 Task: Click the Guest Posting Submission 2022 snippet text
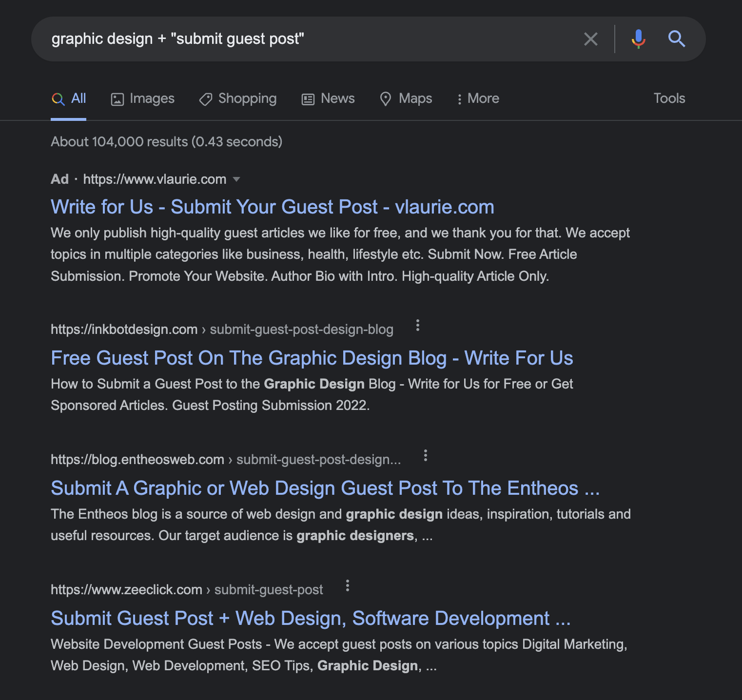pyautogui.click(x=271, y=406)
